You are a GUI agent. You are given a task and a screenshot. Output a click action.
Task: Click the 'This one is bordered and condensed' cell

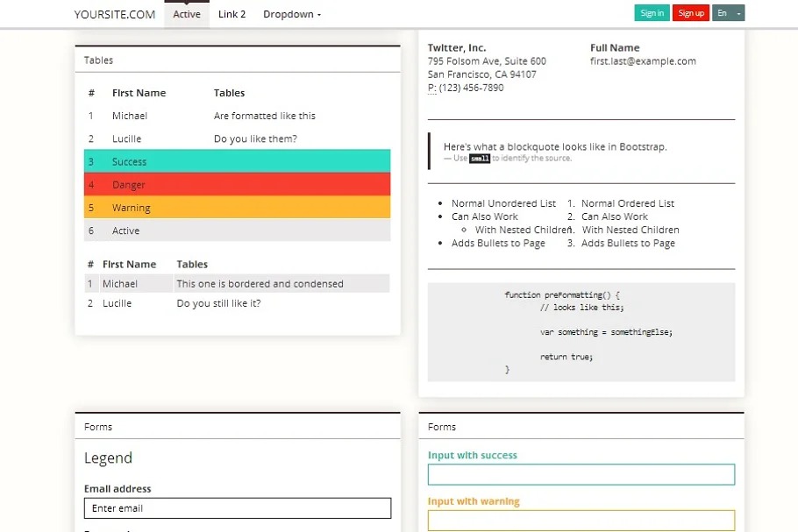click(260, 284)
